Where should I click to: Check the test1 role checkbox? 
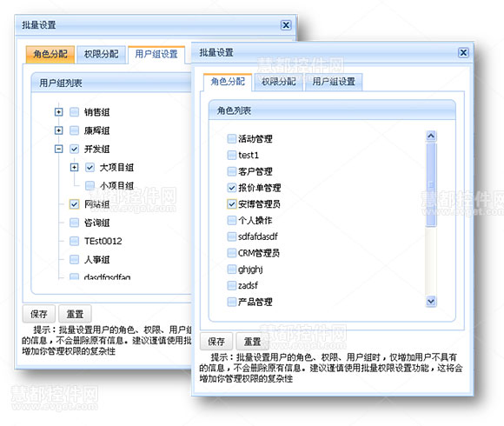232,155
